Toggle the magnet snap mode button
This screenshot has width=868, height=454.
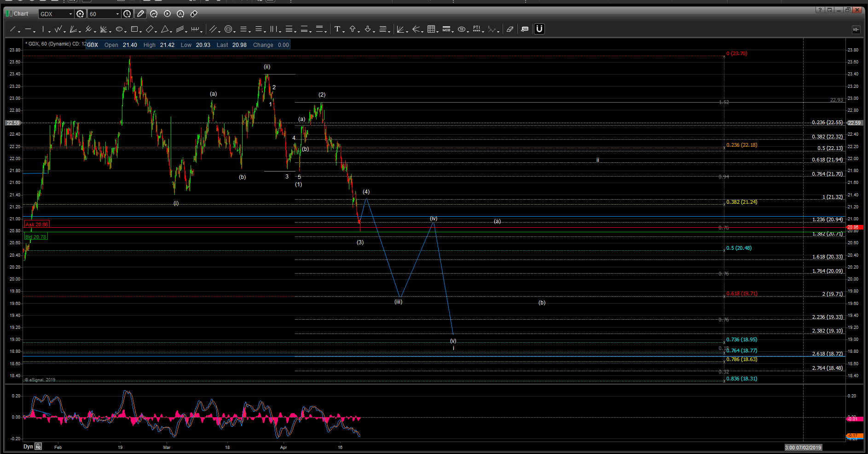pos(539,29)
